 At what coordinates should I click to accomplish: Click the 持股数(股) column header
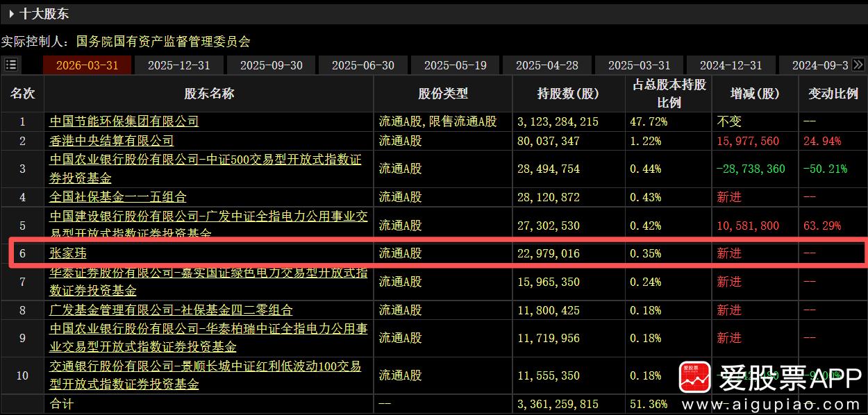pyautogui.click(x=568, y=94)
